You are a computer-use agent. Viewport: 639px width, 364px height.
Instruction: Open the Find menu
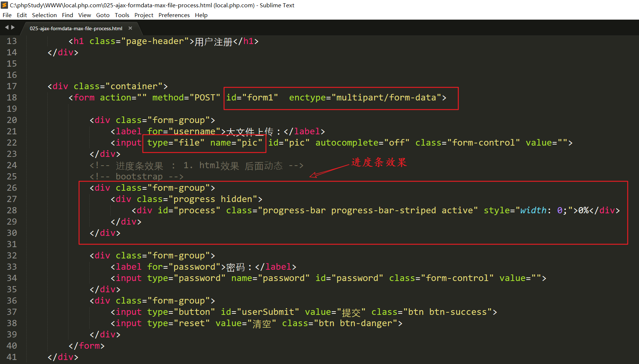click(67, 15)
